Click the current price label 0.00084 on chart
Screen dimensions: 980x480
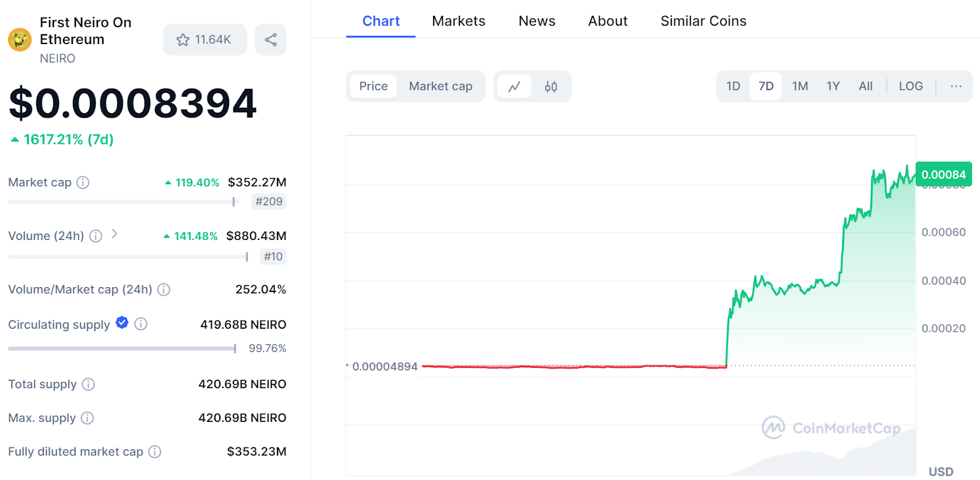(x=943, y=174)
